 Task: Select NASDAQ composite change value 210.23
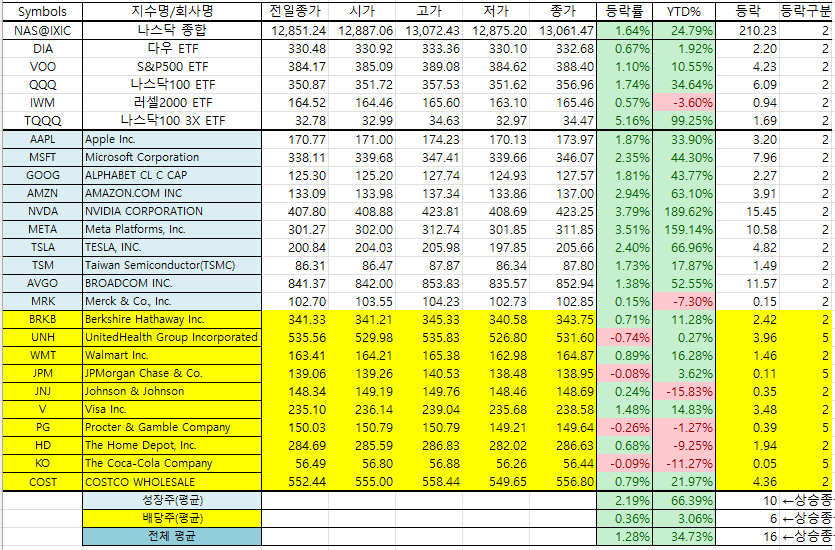pos(748,30)
